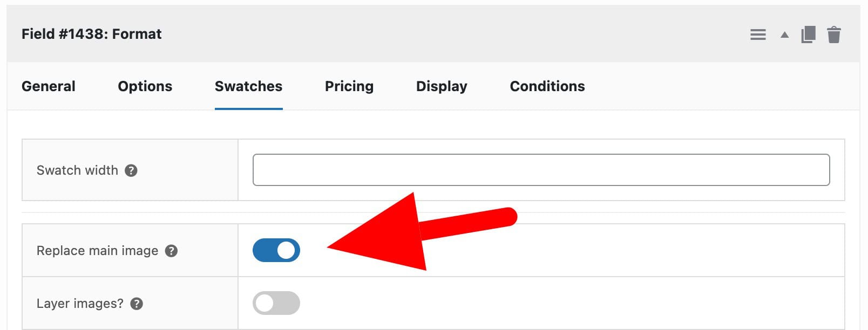
Task: Click the Replace main image label
Action: pyautogui.click(x=96, y=251)
